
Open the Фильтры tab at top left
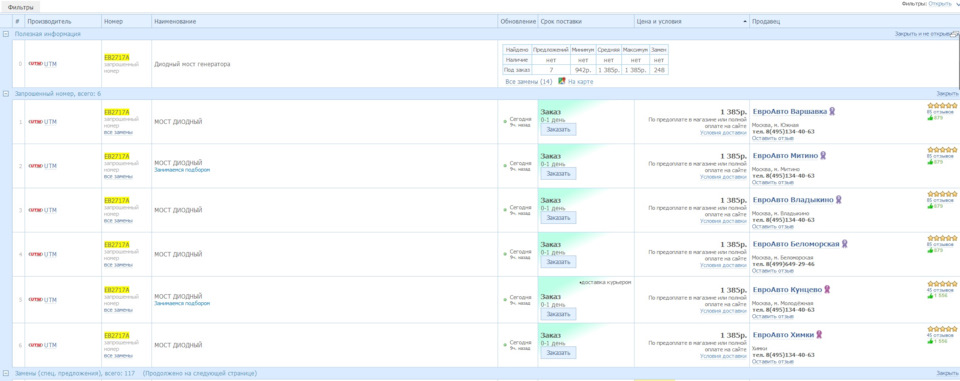click(20, 7)
